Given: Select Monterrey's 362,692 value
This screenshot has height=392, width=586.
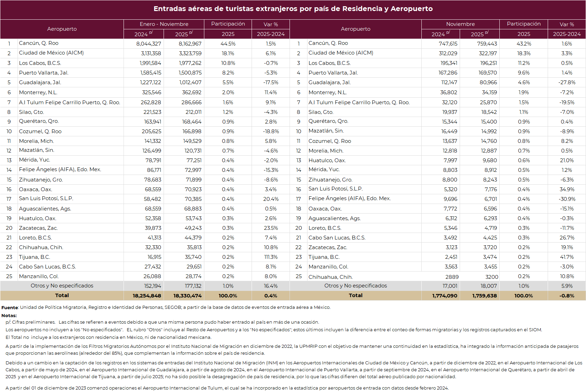Looking at the screenshot, I should (192, 92).
